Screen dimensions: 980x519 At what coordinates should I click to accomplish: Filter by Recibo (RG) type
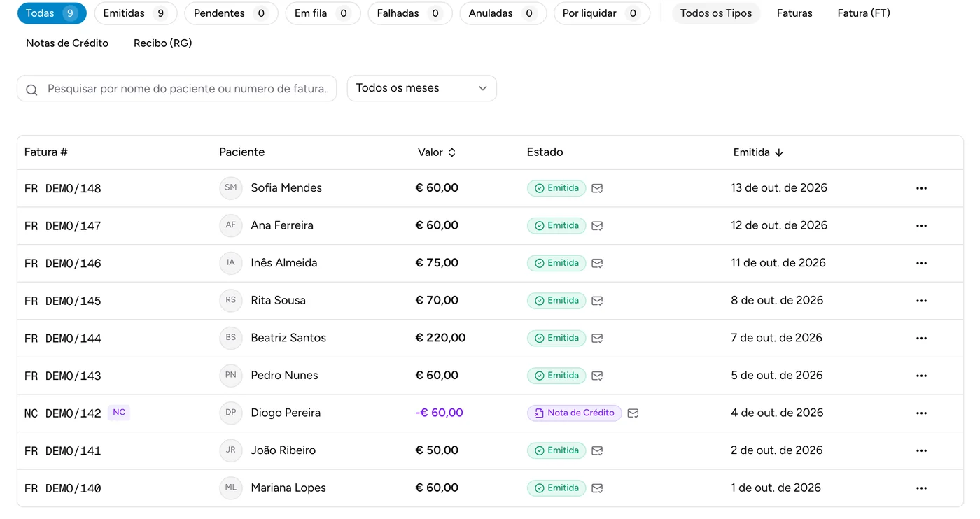click(x=163, y=43)
